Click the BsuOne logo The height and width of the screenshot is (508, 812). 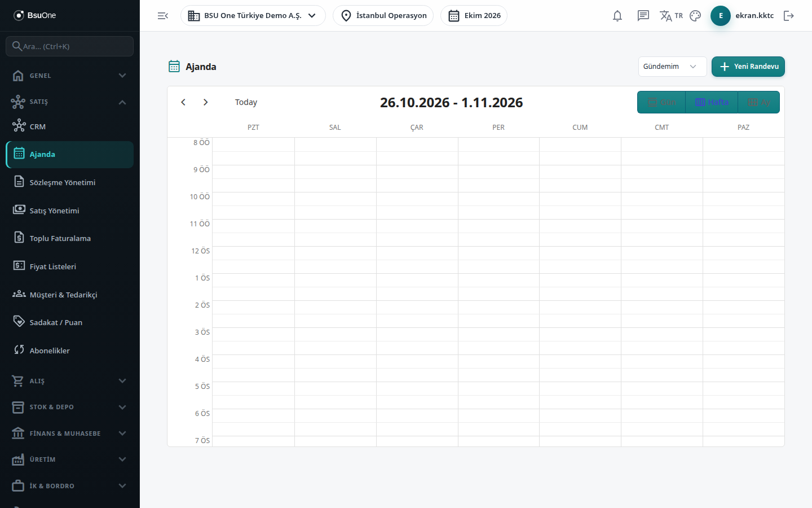(x=35, y=15)
